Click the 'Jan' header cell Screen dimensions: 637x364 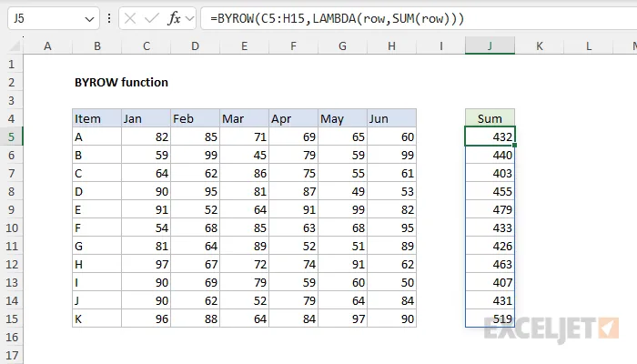click(147, 118)
